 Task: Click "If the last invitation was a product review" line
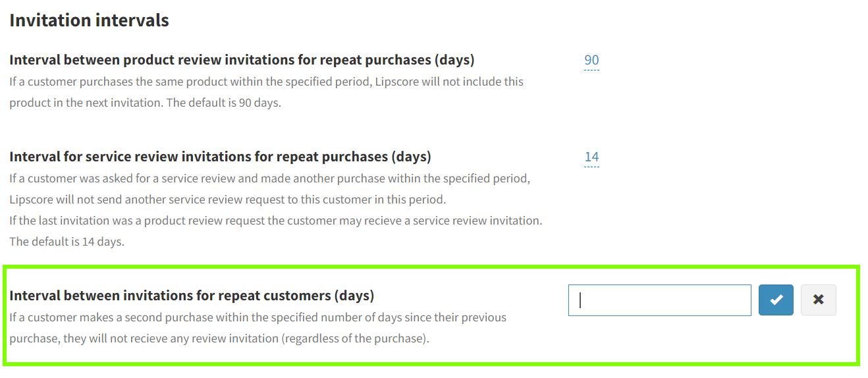(275, 221)
